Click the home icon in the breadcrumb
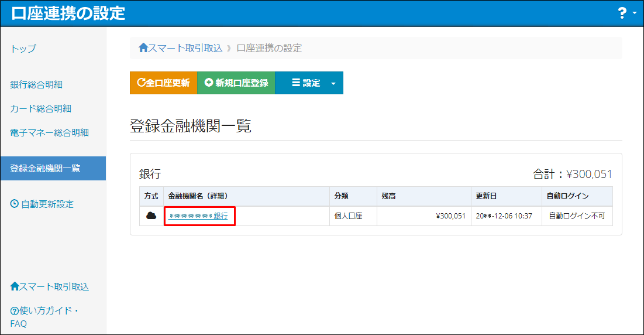This screenshot has width=644, height=335. pyautogui.click(x=143, y=48)
